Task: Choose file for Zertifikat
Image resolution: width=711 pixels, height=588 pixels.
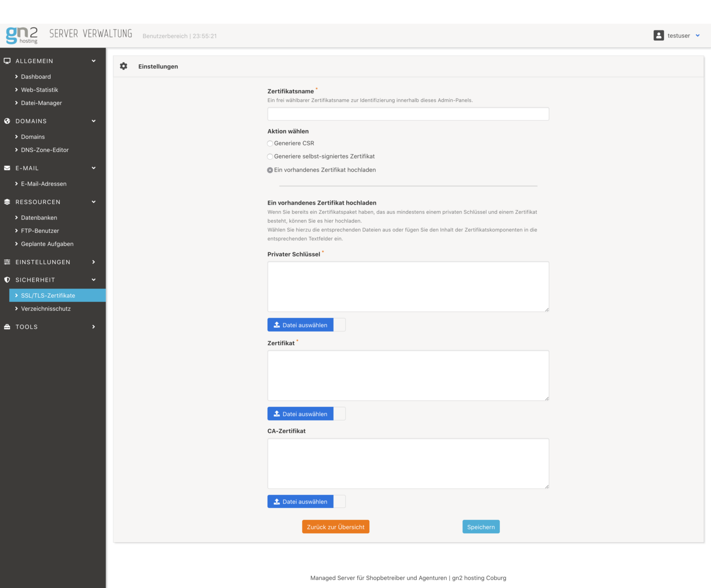Action: [x=300, y=414]
